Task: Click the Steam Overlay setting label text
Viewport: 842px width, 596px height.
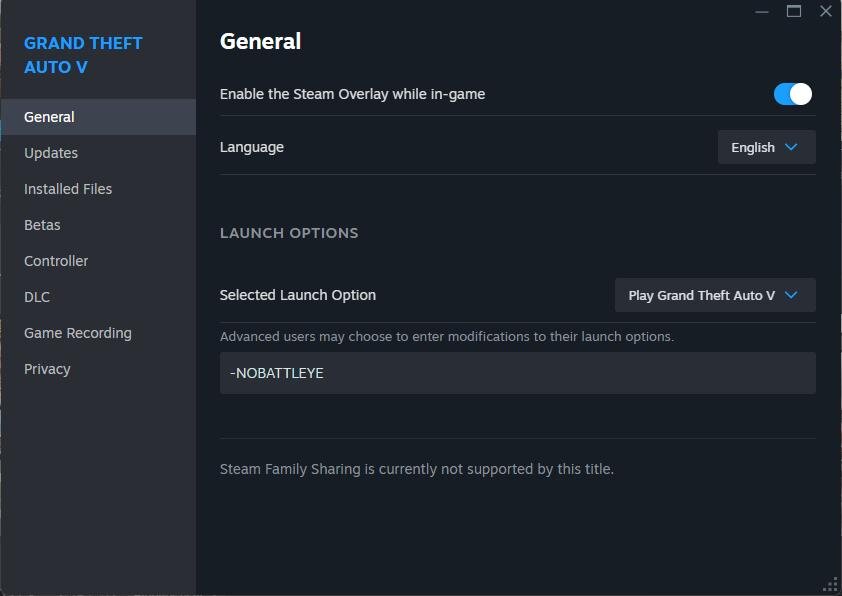Action: coord(352,94)
